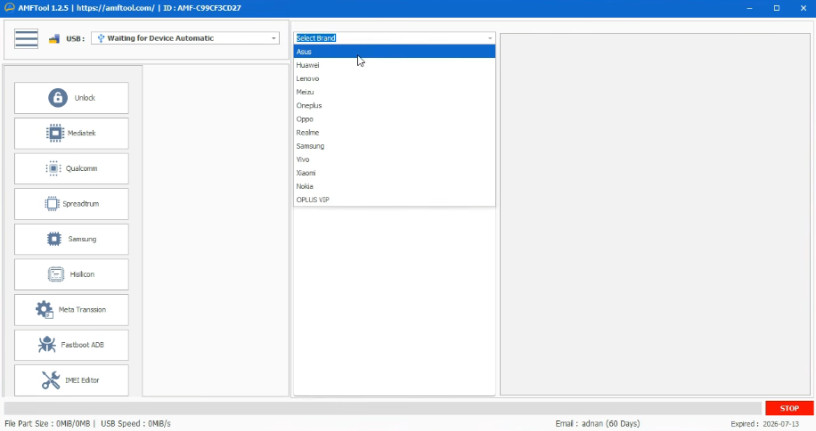The height and width of the screenshot is (431, 816).
Task: Close the AMFTool window
Action: [x=803, y=8]
